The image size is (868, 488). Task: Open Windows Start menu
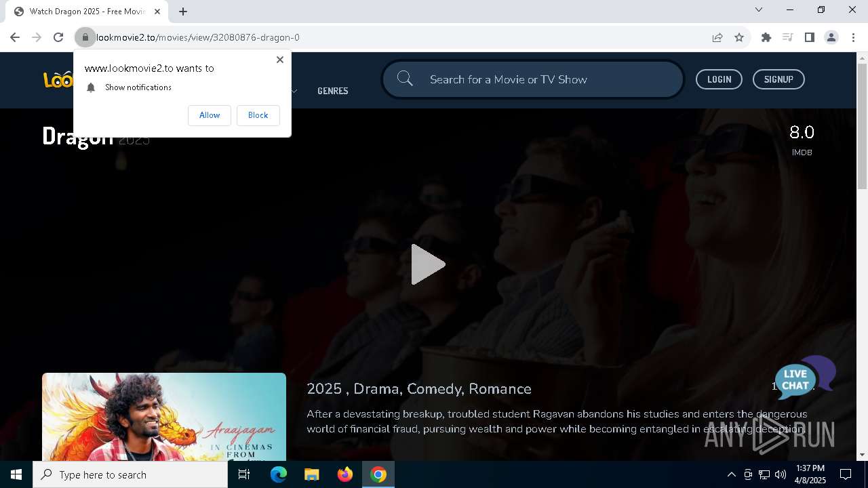(x=16, y=474)
